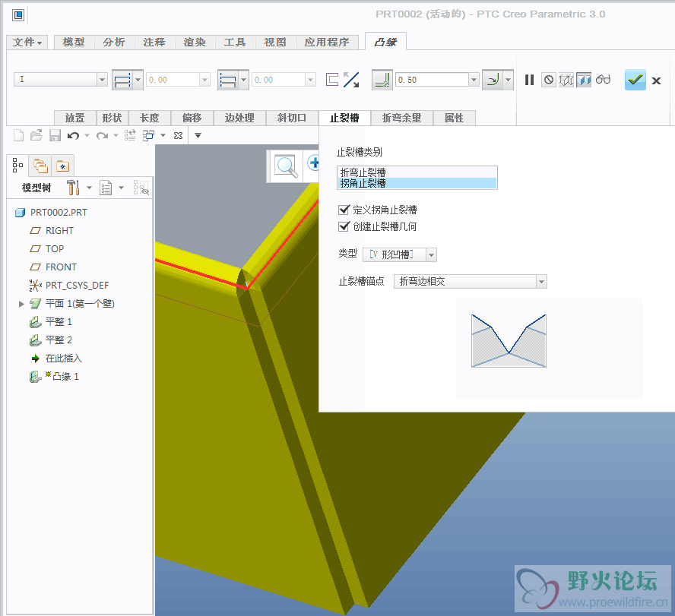Open the 止裂槽 panel tab

pyautogui.click(x=344, y=118)
